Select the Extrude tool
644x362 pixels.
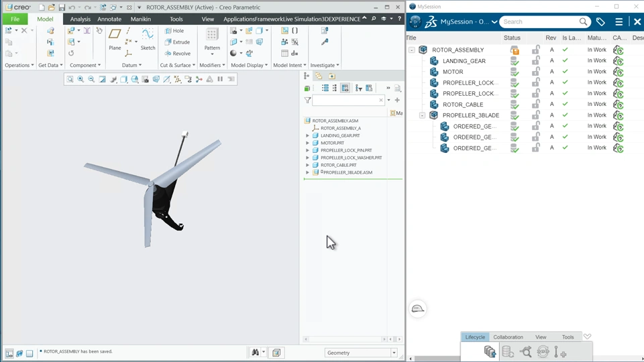coord(177,42)
